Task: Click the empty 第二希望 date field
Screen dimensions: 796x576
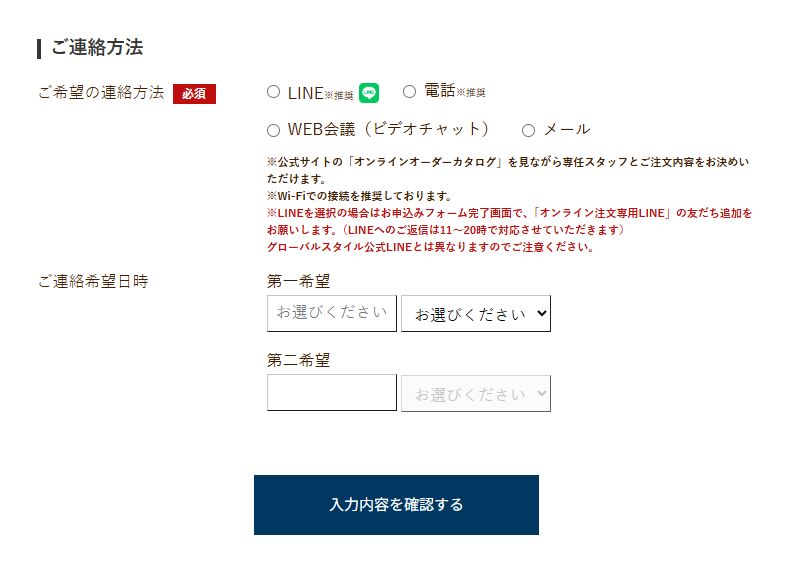Action: [x=331, y=393]
